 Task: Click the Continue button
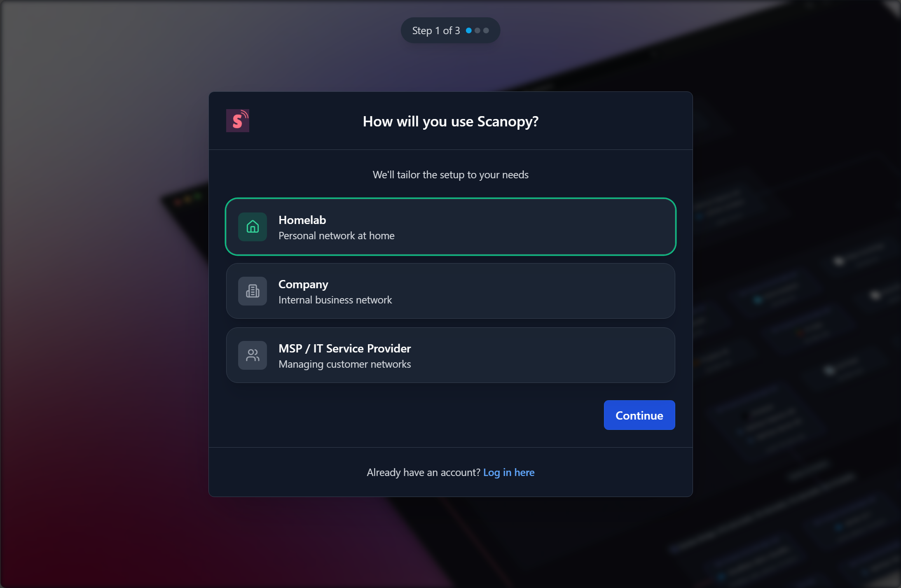639,415
